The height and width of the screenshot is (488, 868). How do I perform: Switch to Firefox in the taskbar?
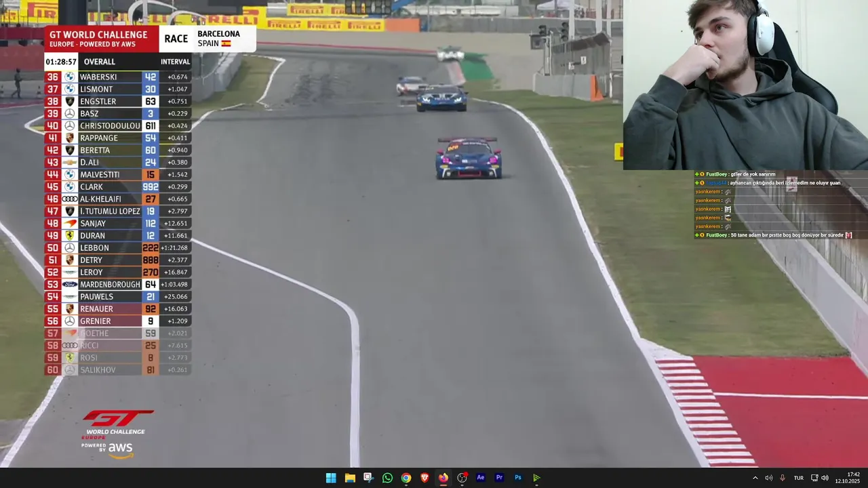click(443, 478)
